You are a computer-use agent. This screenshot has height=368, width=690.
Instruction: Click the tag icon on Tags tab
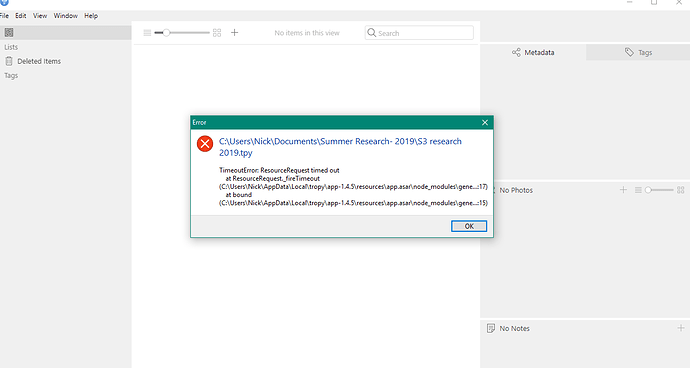[x=629, y=52]
